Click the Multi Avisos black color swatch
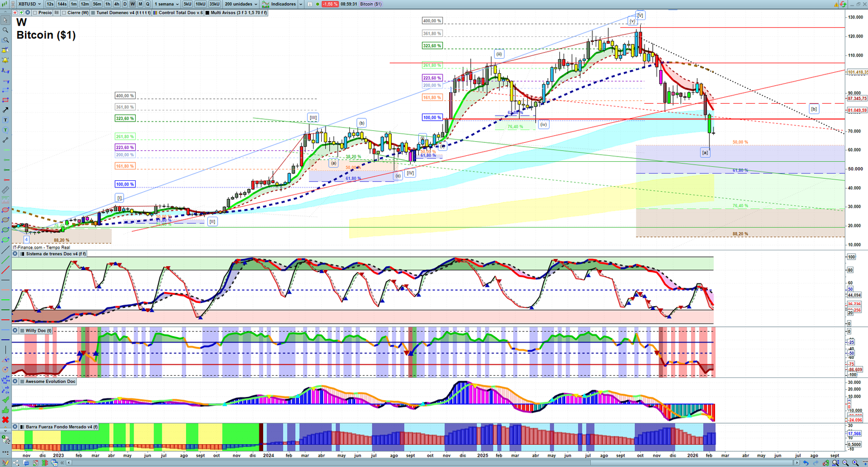 pos(207,12)
